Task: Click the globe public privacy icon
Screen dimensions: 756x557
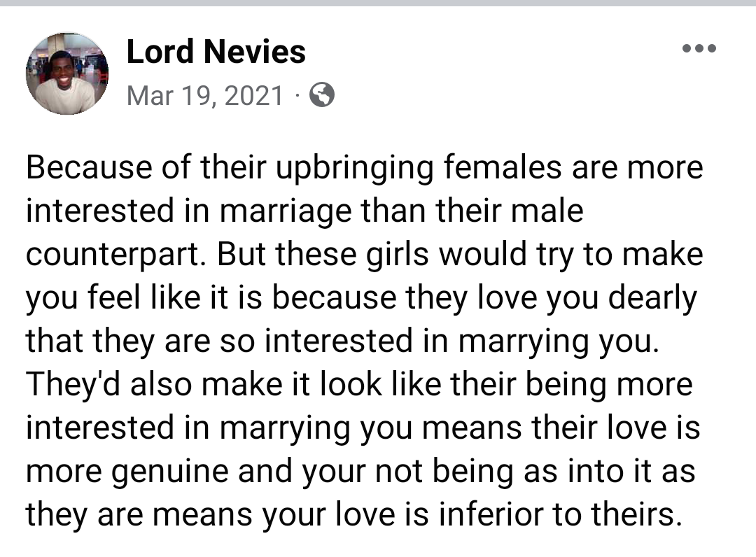Action: [321, 94]
